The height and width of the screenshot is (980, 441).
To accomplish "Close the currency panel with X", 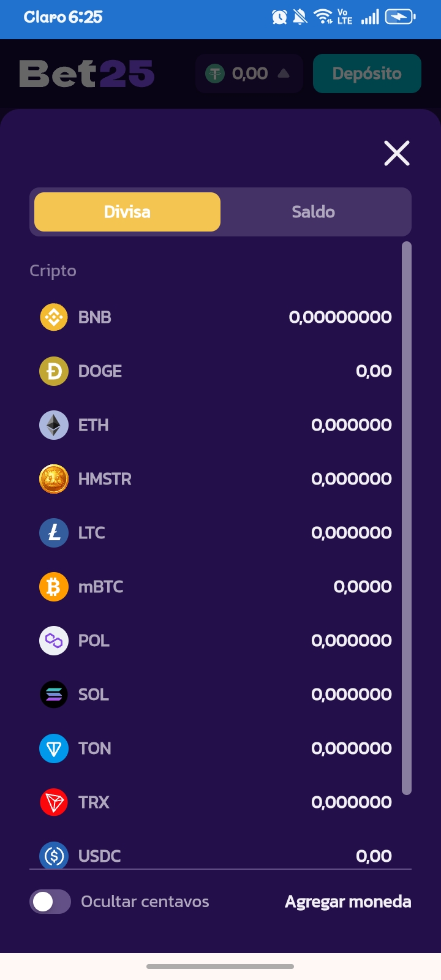I will click(397, 153).
